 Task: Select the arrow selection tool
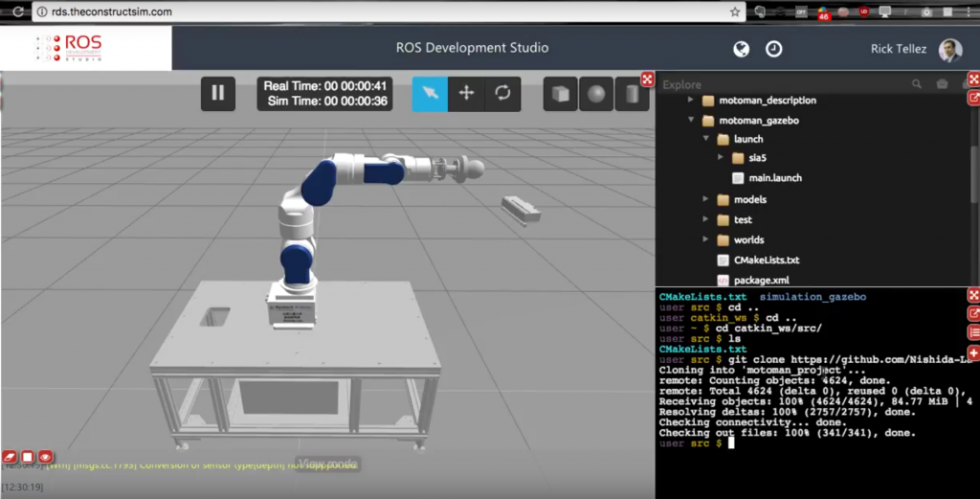430,93
